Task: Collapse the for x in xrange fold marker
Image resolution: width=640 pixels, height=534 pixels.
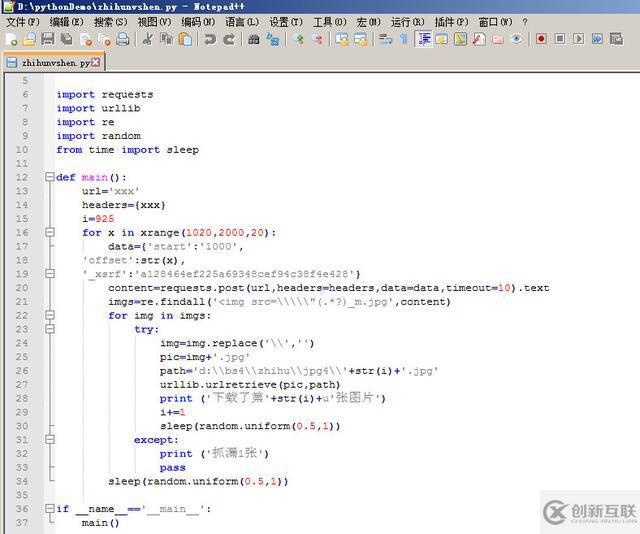Action: tap(49, 233)
